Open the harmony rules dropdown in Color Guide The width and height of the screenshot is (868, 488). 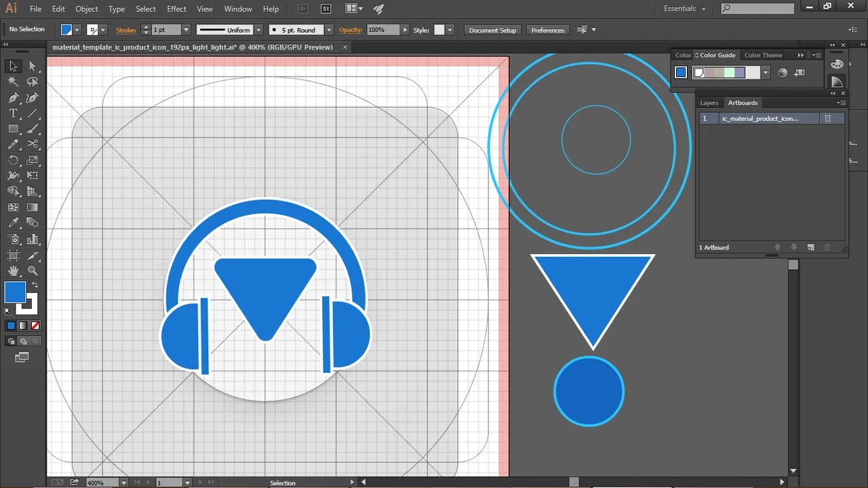pos(766,73)
